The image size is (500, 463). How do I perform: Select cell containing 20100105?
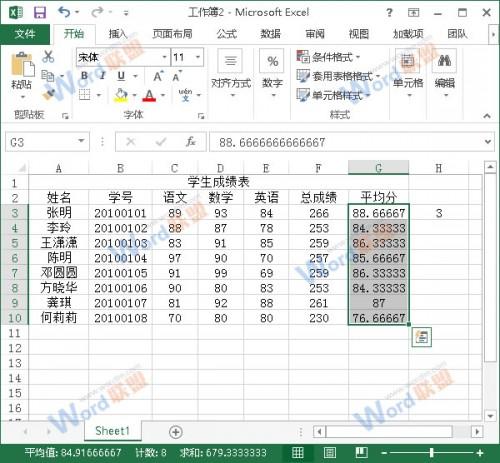pos(120,273)
